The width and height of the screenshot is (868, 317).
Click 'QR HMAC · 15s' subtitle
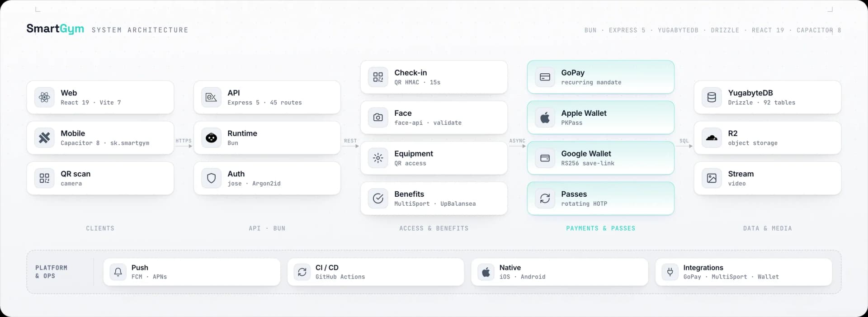[x=417, y=82]
